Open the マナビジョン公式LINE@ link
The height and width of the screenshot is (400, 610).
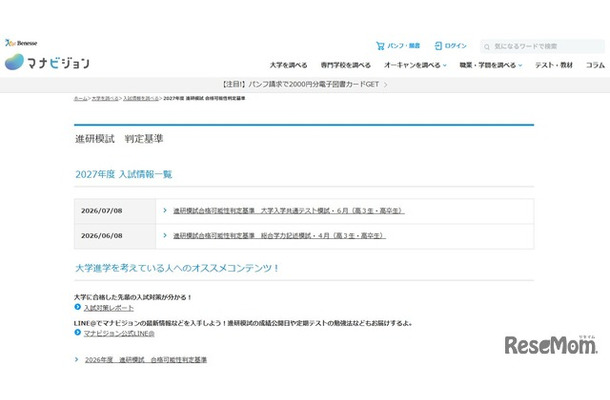[119, 333]
